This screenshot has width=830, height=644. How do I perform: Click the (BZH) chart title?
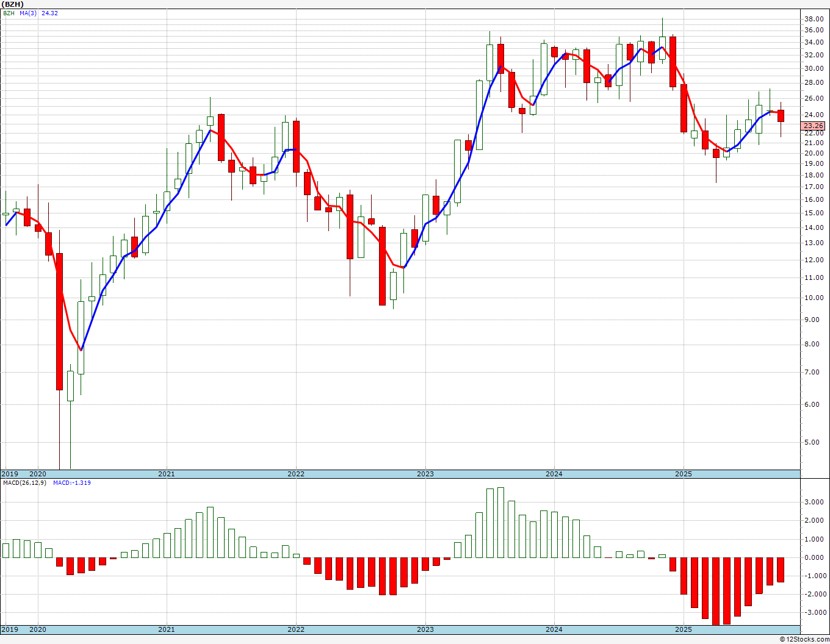coord(12,4)
